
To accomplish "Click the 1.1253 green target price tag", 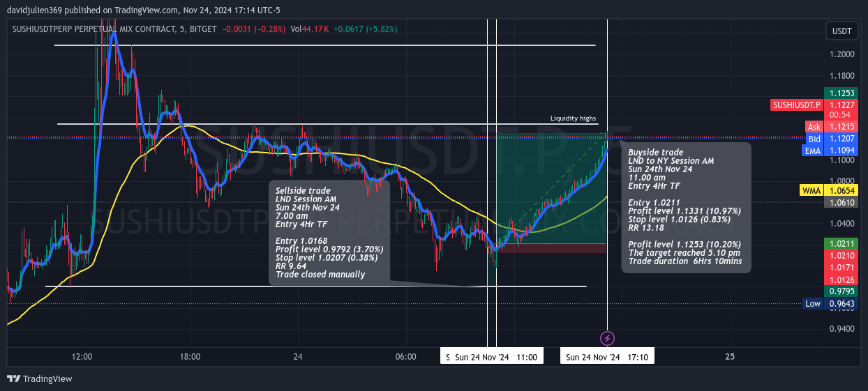I will click(843, 93).
